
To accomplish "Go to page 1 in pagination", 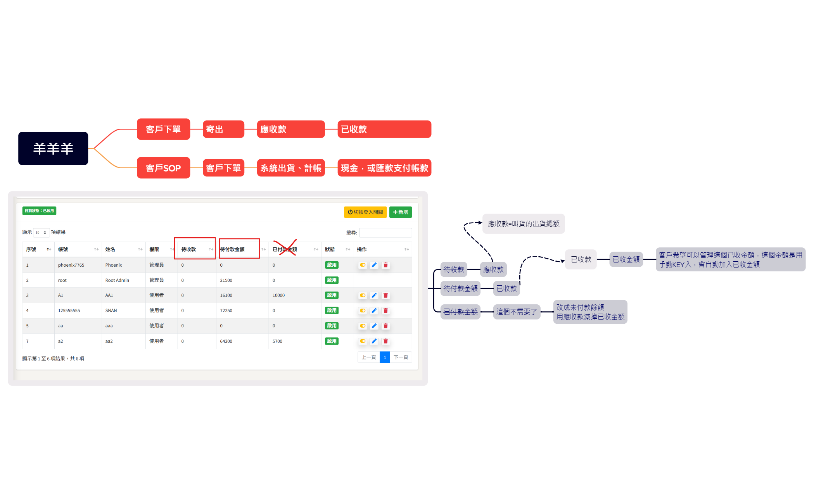I will [384, 357].
